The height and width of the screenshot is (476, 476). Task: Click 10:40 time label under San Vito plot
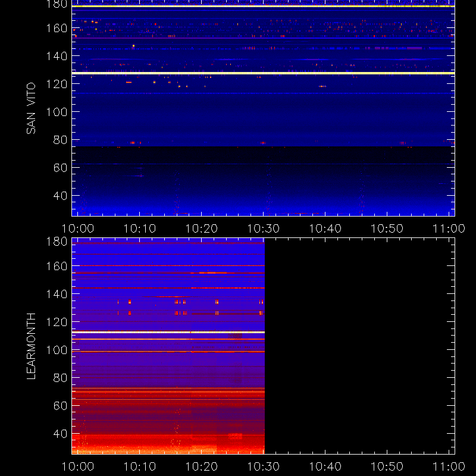click(x=325, y=228)
